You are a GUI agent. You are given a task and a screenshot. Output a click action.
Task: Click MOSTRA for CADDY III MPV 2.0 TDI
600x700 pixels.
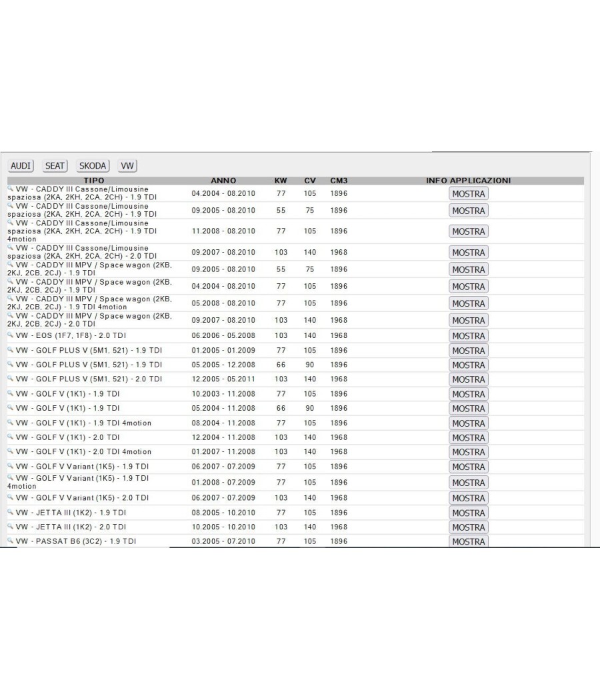pyautogui.click(x=468, y=321)
